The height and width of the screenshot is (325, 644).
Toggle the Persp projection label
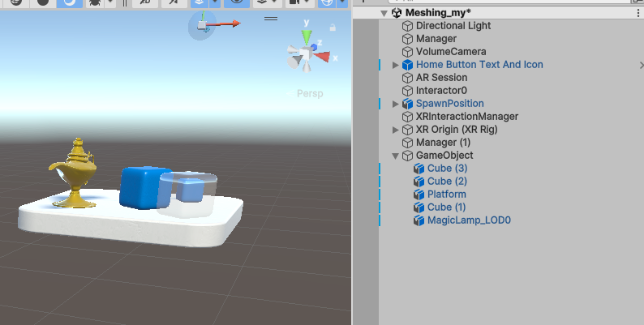click(x=310, y=93)
